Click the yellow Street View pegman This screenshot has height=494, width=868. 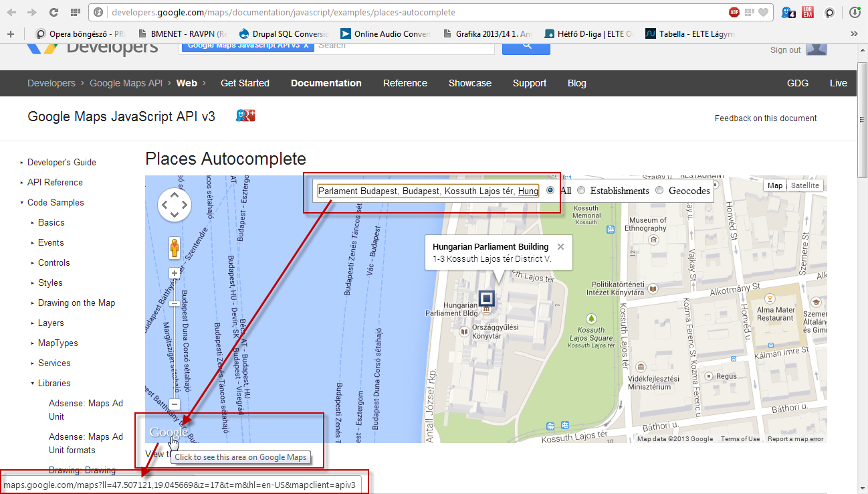(x=175, y=248)
